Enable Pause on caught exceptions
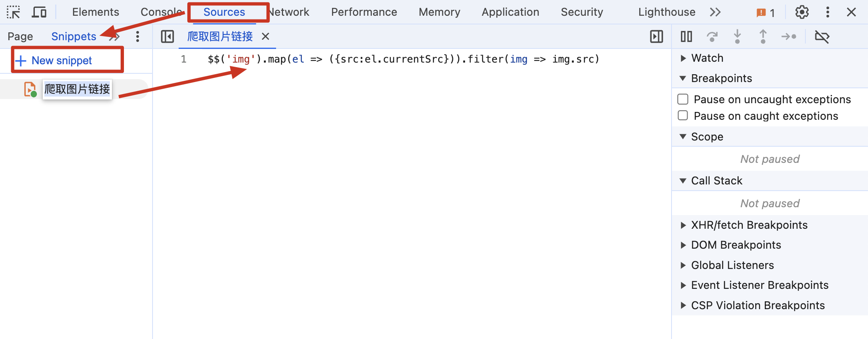Image resolution: width=868 pixels, height=339 pixels. tap(683, 116)
